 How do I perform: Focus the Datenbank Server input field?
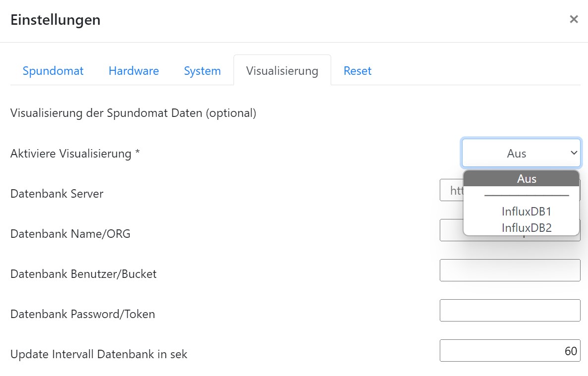coord(451,190)
